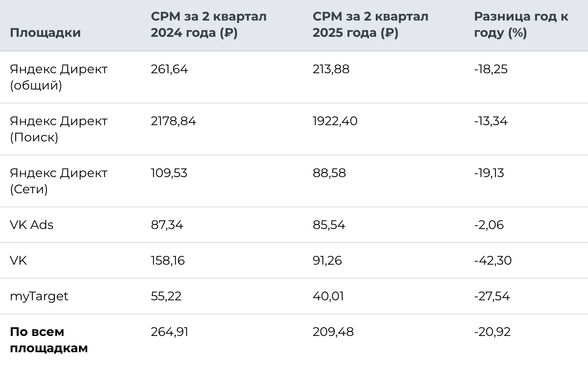This screenshot has height=365, width=588.
Task: Select the По всем площадкам total label
Action: (49, 340)
